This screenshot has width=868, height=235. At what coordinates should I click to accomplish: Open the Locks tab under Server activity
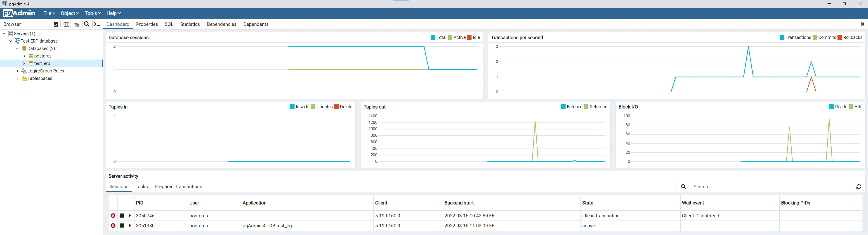[141, 186]
